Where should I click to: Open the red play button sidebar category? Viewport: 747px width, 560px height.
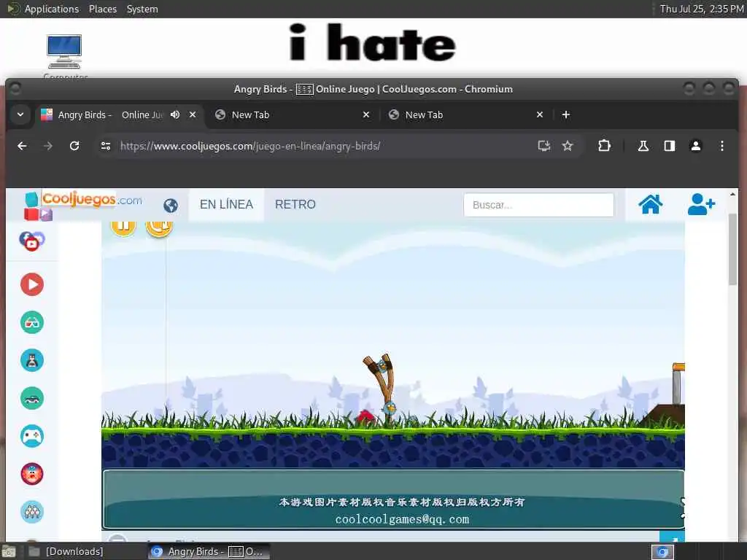coord(32,284)
